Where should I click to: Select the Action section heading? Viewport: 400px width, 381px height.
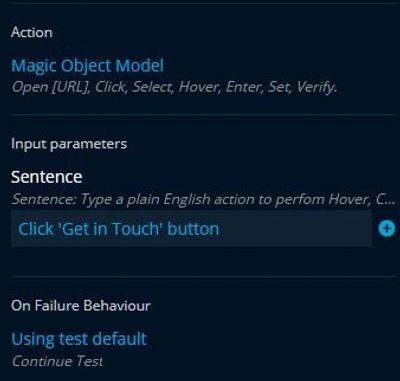32,33
